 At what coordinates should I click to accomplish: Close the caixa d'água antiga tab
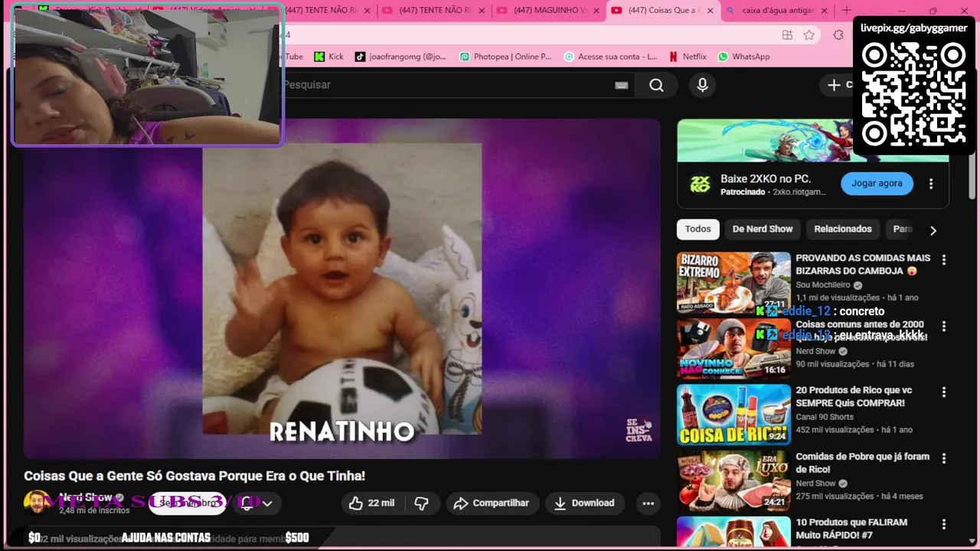[x=824, y=11]
